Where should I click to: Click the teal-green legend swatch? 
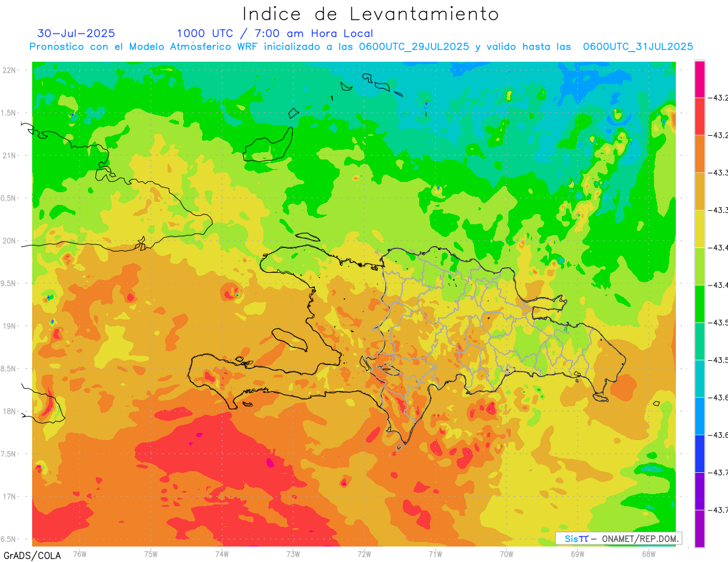pyautogui.click(x=699, y=341)
